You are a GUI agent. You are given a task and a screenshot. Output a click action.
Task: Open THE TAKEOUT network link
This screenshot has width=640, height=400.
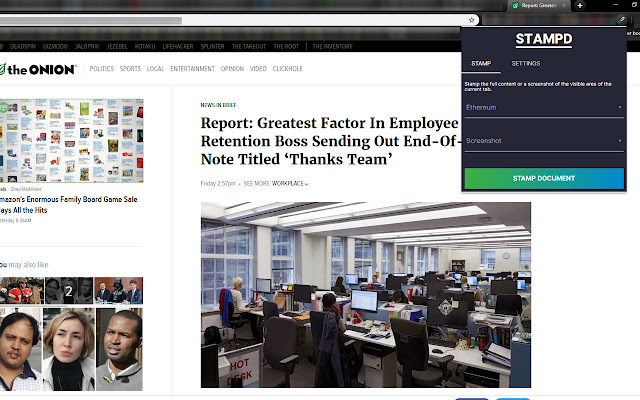point(249,47)
